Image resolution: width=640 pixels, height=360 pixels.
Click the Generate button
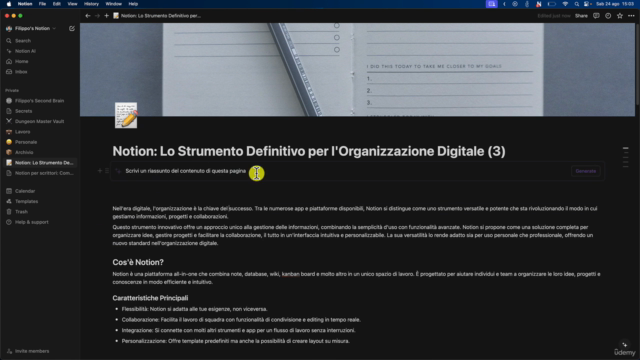586,171
